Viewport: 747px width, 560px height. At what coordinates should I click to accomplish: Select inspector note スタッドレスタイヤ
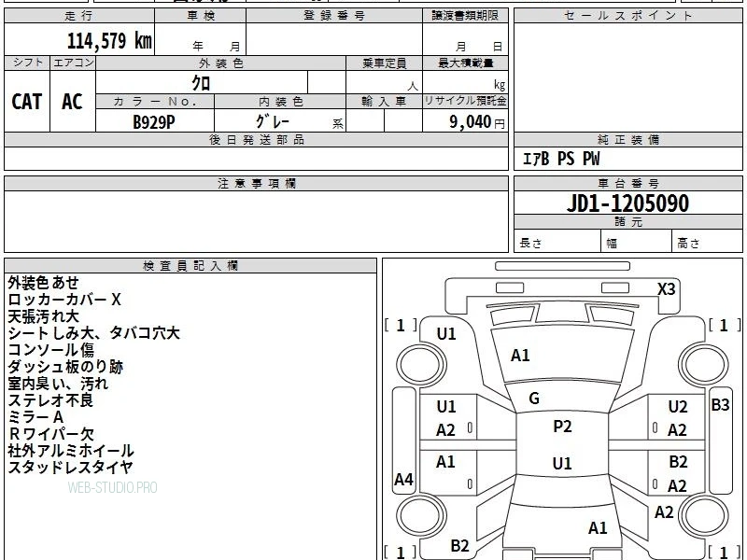(x=70, y=468)
